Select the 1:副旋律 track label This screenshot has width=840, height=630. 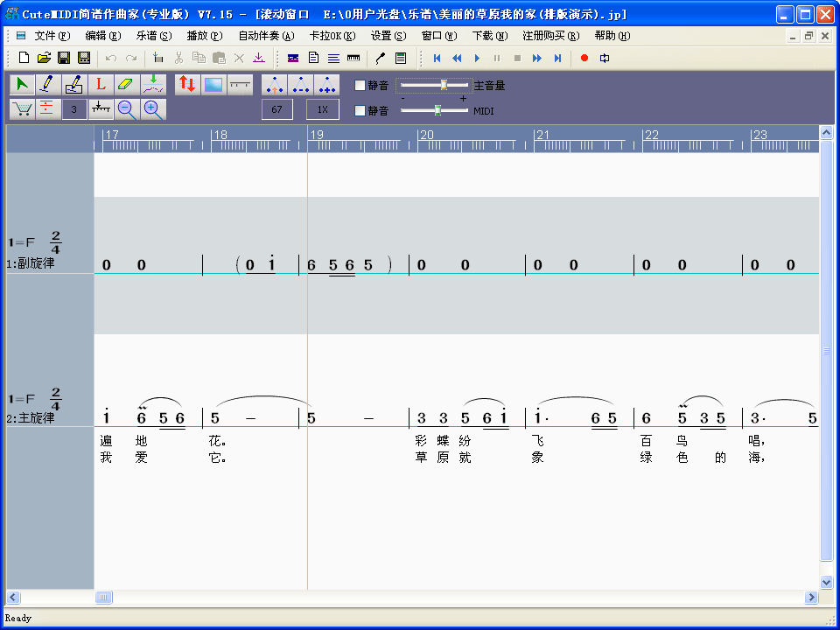(31, 263)
